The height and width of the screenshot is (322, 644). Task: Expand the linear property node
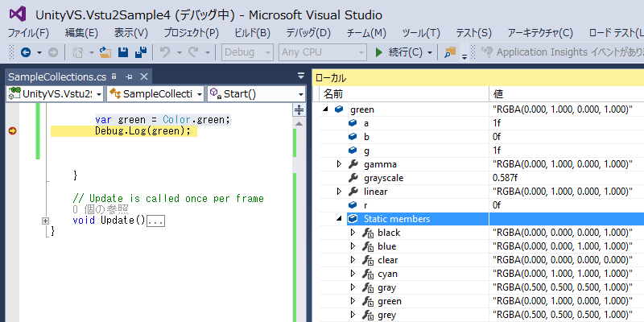click(339, 192)
